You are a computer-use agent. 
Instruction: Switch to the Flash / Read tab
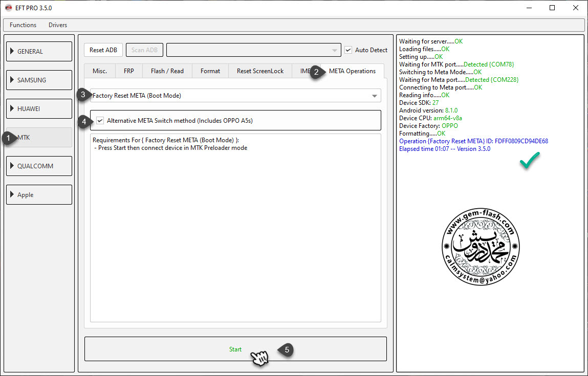167,71
